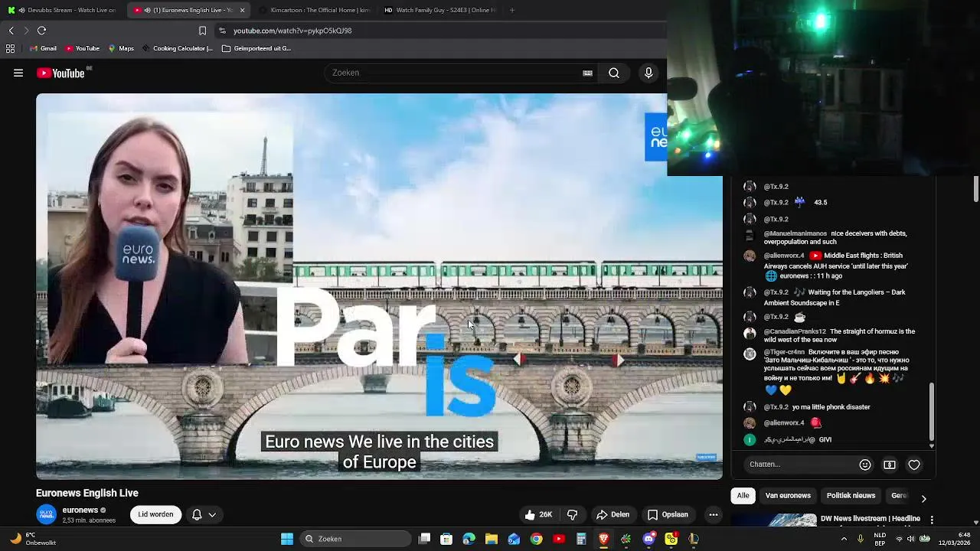Open the Edge browser from the taskbar

click(469, 539)
